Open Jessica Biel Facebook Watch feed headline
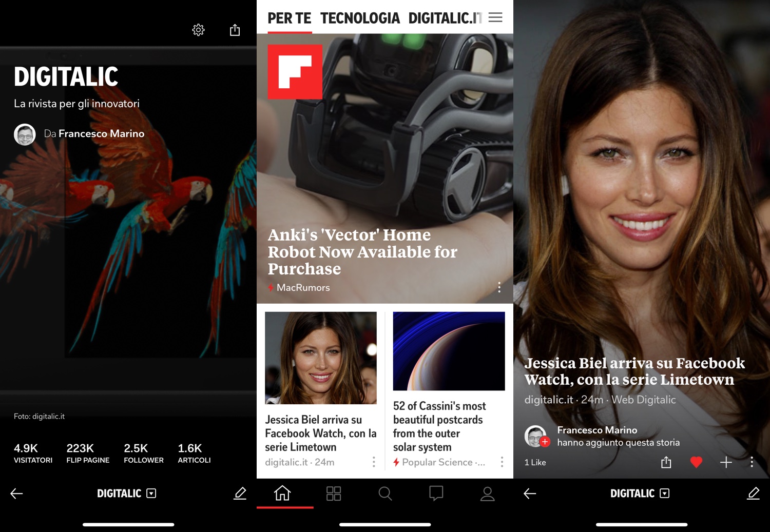The height and width of the screenshot is (532, 770). [321, 434]
